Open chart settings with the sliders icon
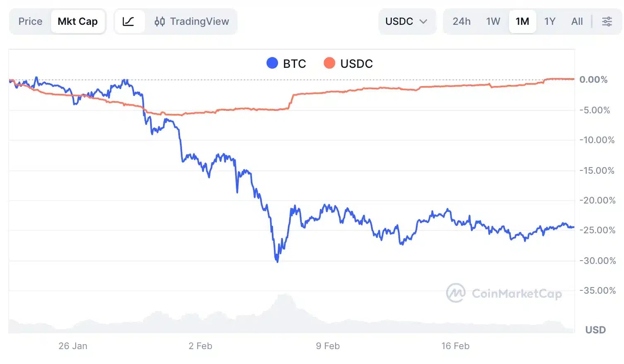 607,21
